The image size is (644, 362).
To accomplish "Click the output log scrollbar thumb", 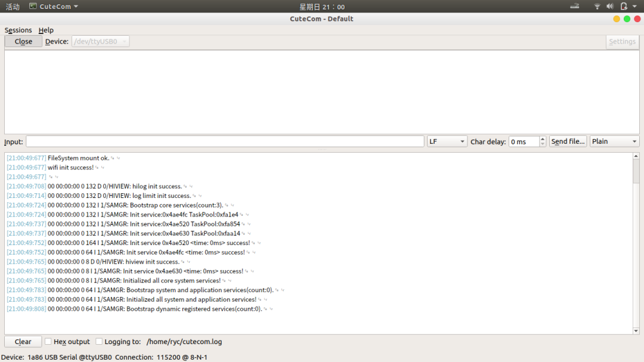I will click(636, 171).
